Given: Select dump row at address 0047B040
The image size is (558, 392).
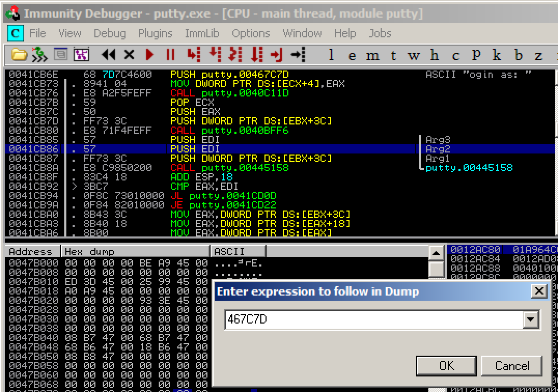Looking at the screenshot, I should 108,338.
